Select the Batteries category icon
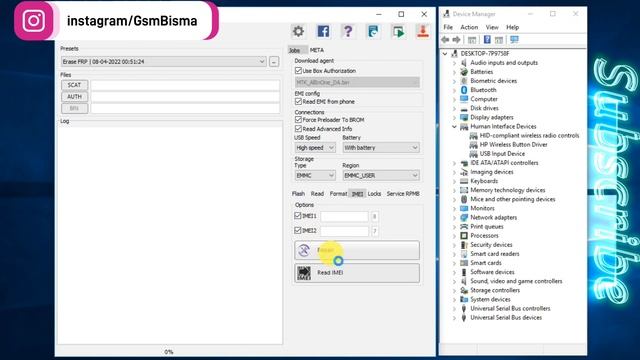This screenshot has width=640, height=360. [x=464, y=72]
